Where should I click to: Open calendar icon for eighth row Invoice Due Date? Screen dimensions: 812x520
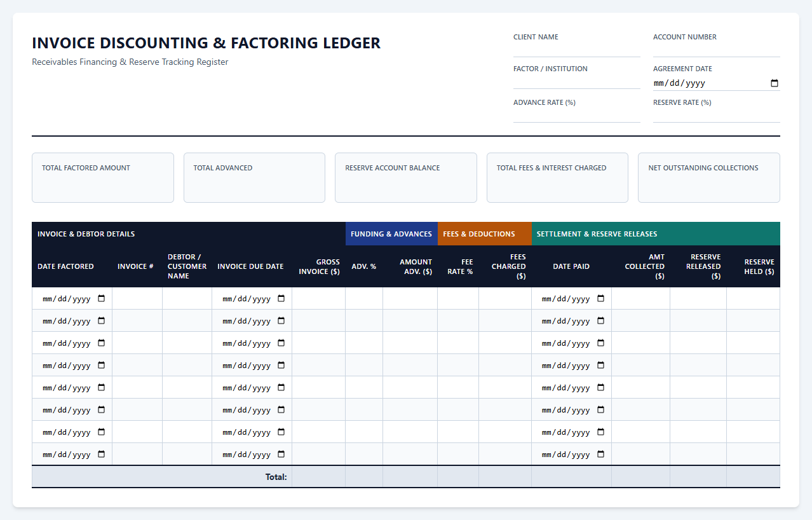281,454
